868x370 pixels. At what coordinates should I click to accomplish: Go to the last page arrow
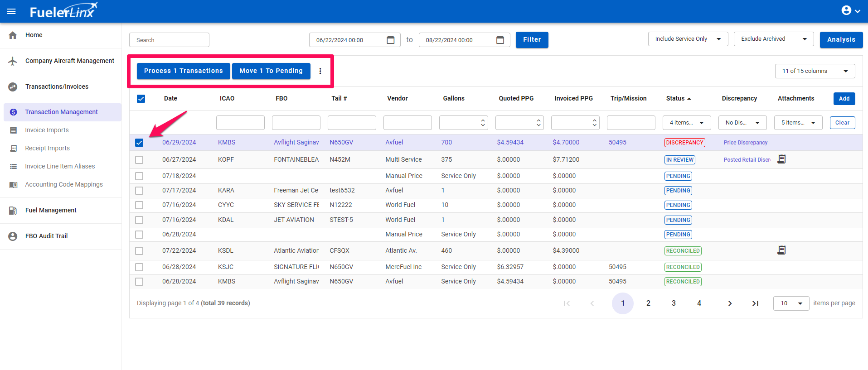[x=755, y=303]
